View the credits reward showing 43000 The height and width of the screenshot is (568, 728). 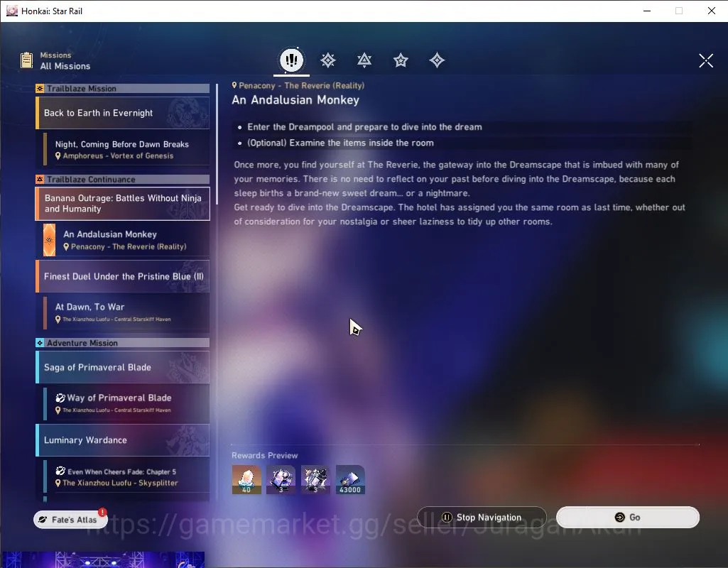pos(350,479)
